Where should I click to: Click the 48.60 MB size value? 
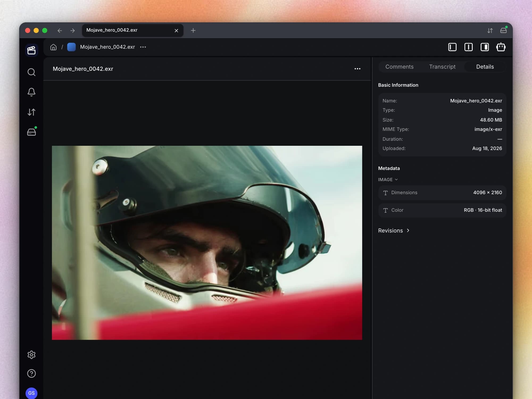point(491,120)
